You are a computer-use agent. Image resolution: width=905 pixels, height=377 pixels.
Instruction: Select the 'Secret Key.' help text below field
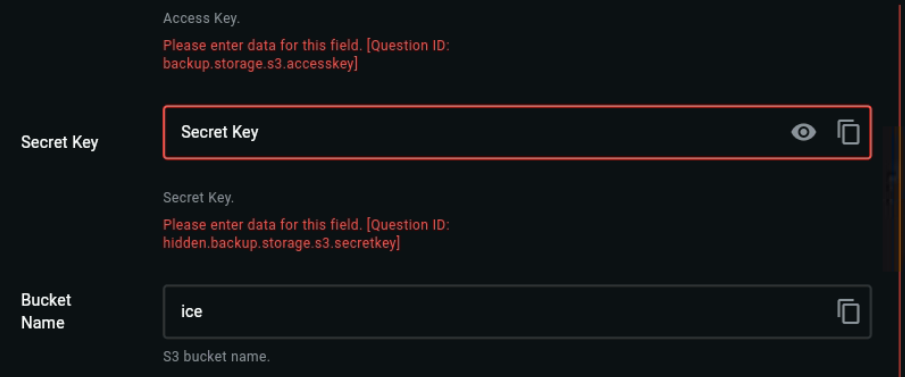pos(199,198)
